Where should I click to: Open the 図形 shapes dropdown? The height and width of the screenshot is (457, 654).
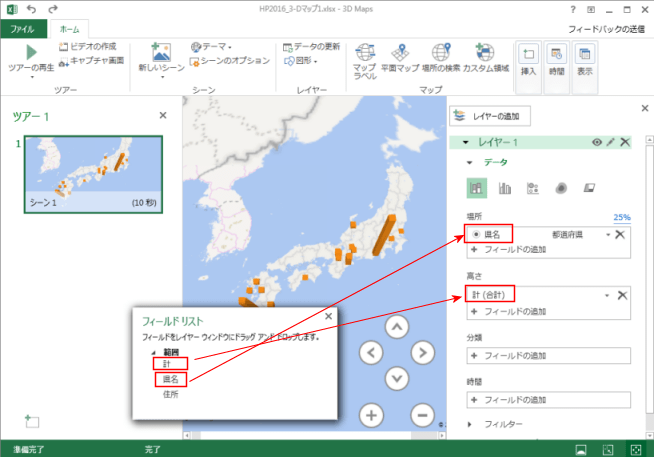point(300,61)
